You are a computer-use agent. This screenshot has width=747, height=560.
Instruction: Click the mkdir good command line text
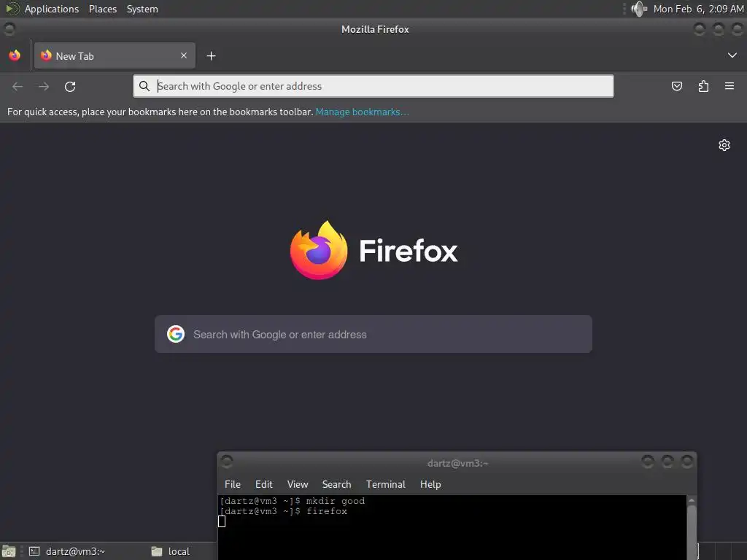[x=336, y=501]
